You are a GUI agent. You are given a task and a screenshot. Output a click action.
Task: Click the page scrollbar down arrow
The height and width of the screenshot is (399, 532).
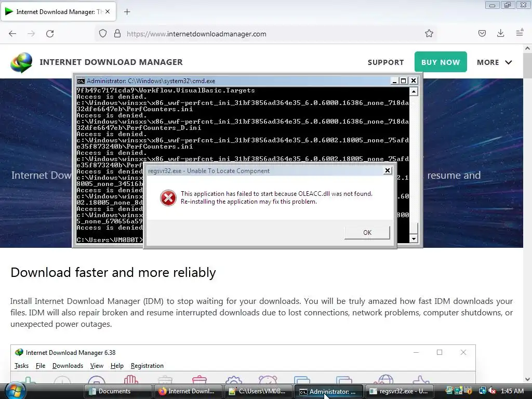527,379
